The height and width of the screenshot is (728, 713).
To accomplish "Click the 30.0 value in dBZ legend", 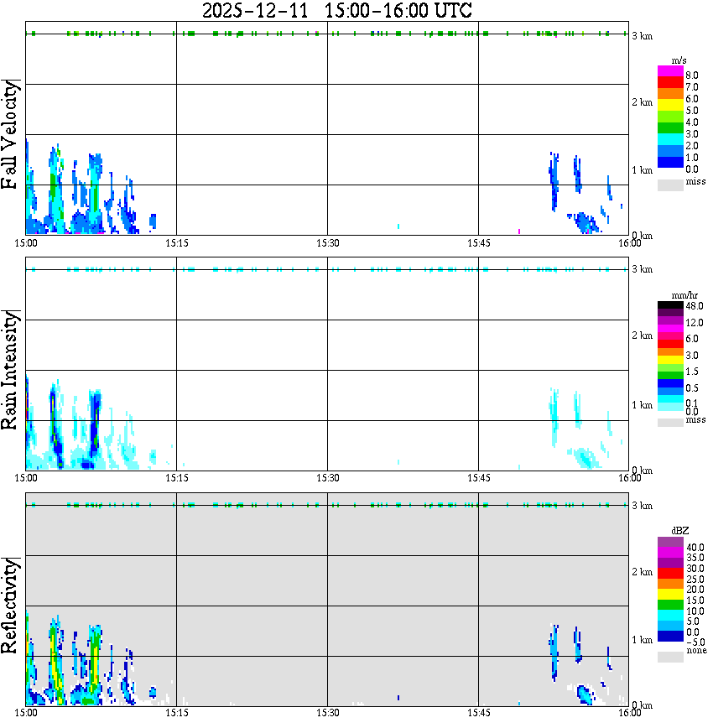I will pyautogui.click(x=695, y=569).
